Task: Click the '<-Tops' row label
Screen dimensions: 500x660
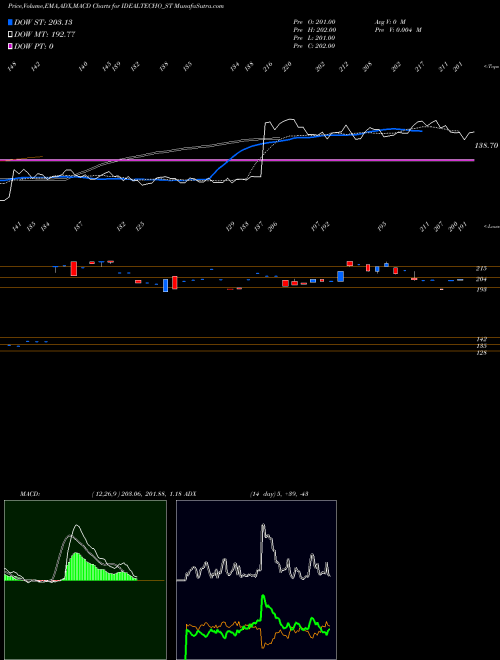Action: tap(492, 67)
